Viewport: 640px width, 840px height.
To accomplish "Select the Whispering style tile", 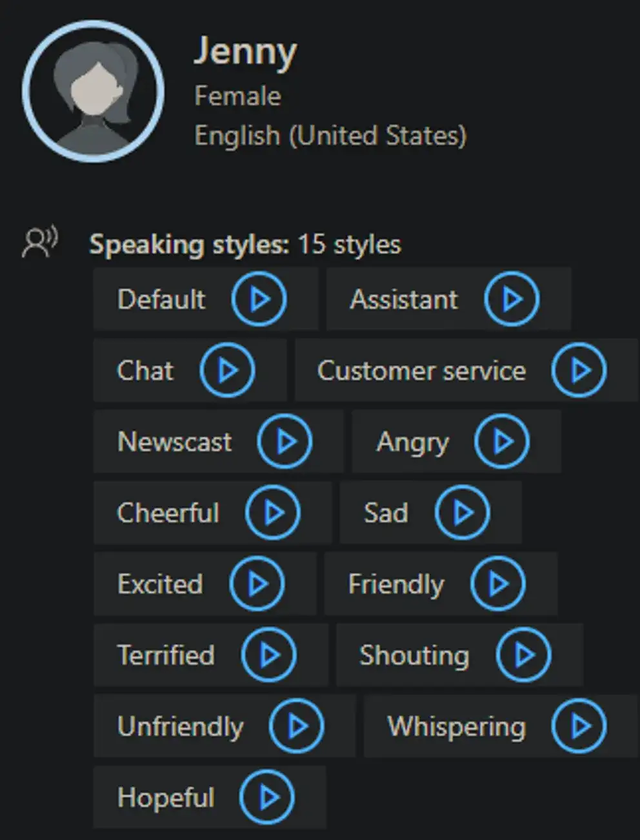I will tap(455, 726).
